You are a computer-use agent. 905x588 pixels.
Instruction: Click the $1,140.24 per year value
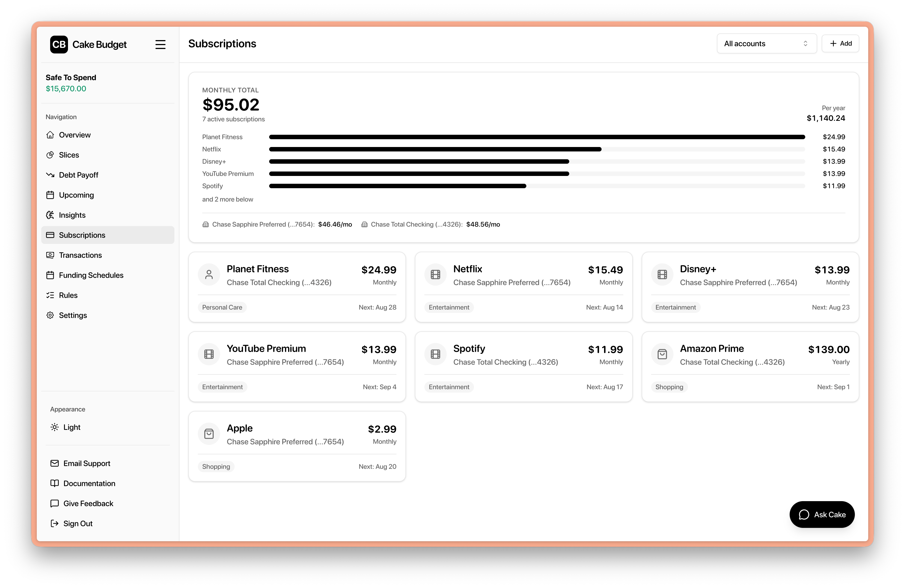[826, 118]
